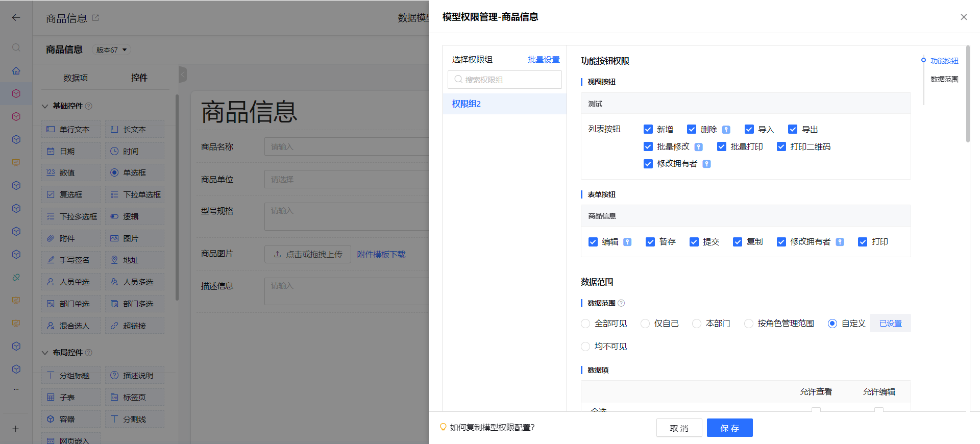Select the 长文本 control
Viewport: 980px width, 444px height.
pos(135,130)
